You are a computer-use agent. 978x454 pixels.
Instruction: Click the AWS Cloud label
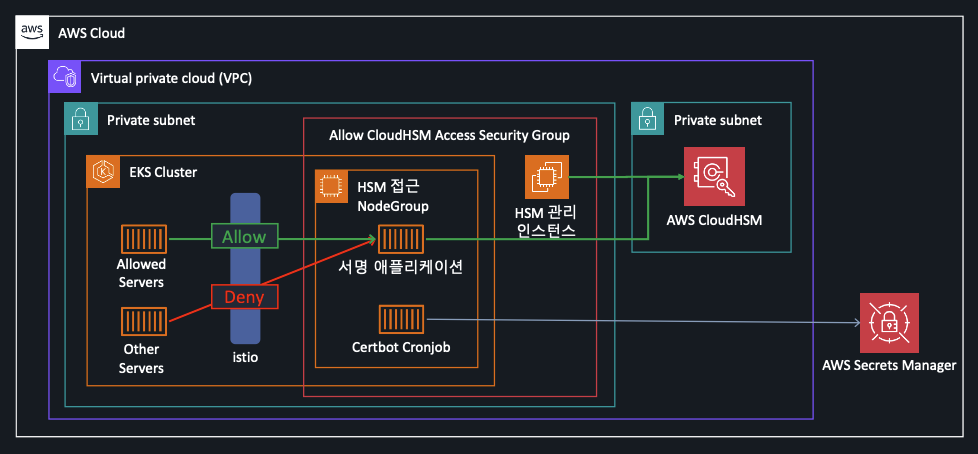coord(92,33)
